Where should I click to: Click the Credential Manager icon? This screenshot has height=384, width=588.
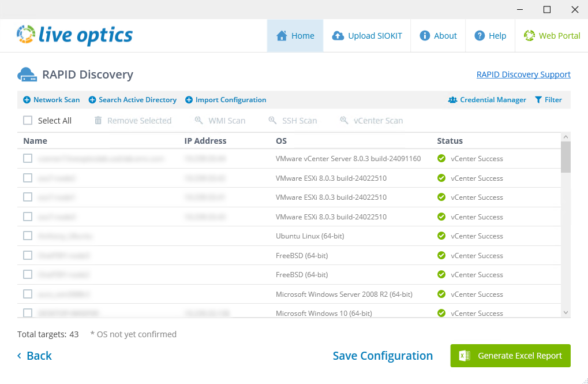coord(452,99)
